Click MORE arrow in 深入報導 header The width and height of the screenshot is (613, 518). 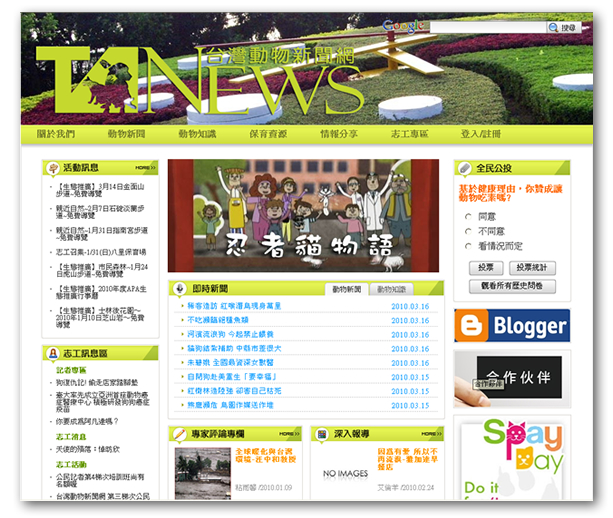pyautogui.click(x=432, y=434)
